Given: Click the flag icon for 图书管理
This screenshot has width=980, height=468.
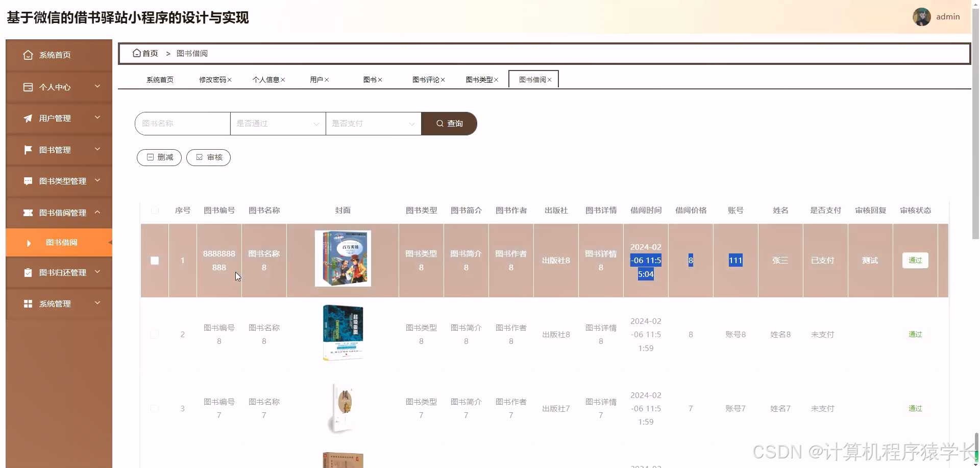Looking at the screenshot, I should point(28,150).
